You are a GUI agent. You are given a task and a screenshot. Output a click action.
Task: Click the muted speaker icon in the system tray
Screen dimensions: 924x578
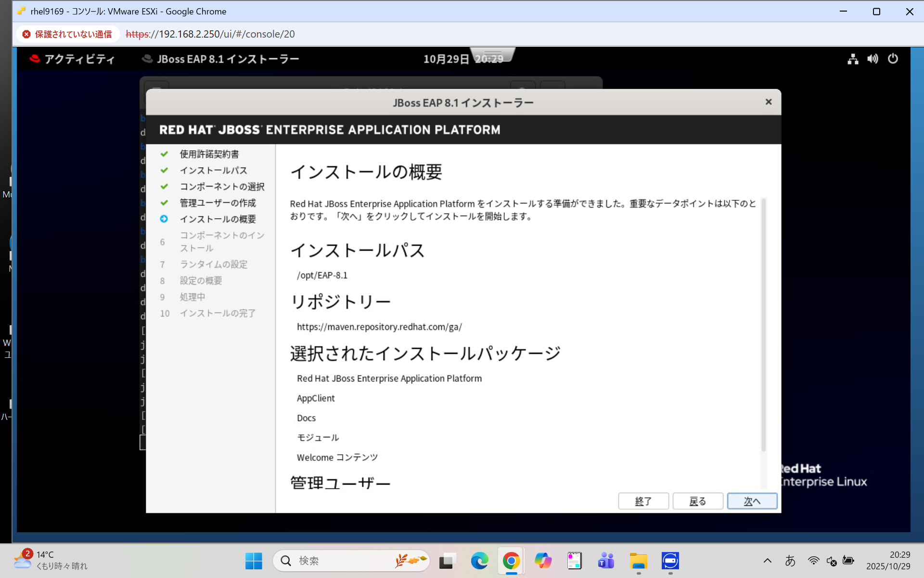coord(832,561)
